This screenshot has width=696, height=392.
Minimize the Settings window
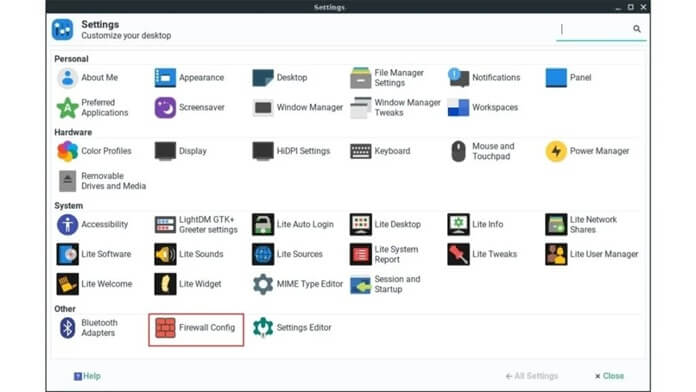pos(618,8)
